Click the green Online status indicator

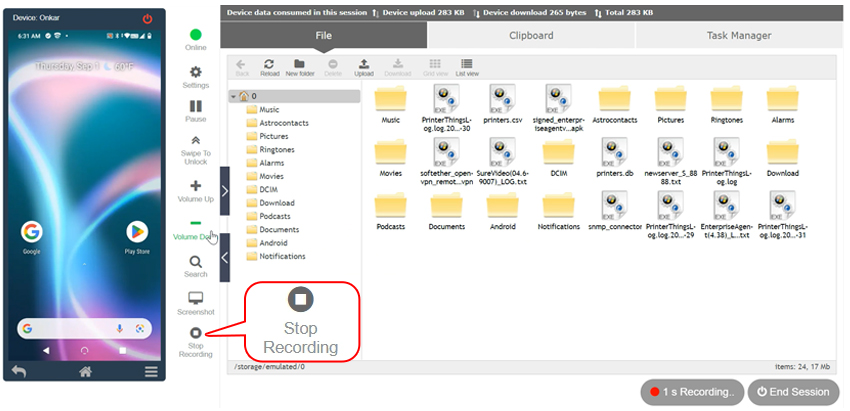196,35
